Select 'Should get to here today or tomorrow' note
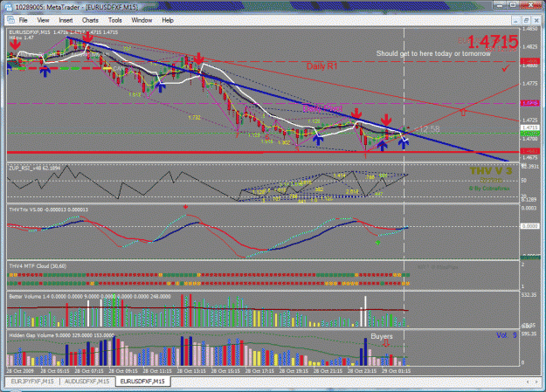Viewport: 546px width, 392px height. (433, 53)
